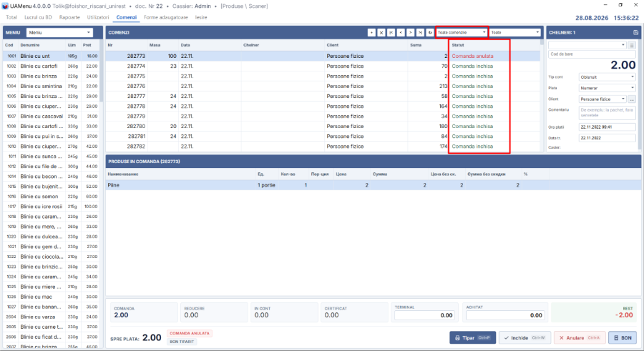644x351 pixels.
Task: Select order 282776 row
Action: tap(323, 86)
